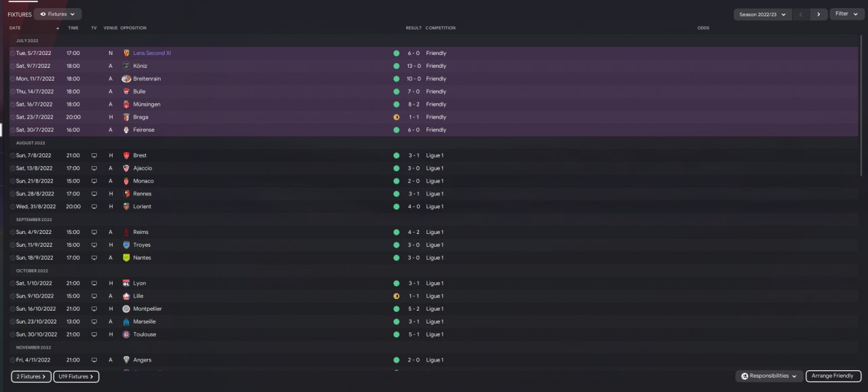Click the TV icon on Brest fixture
This screenshot has width=868, height=392.
[x=94, y=155]
